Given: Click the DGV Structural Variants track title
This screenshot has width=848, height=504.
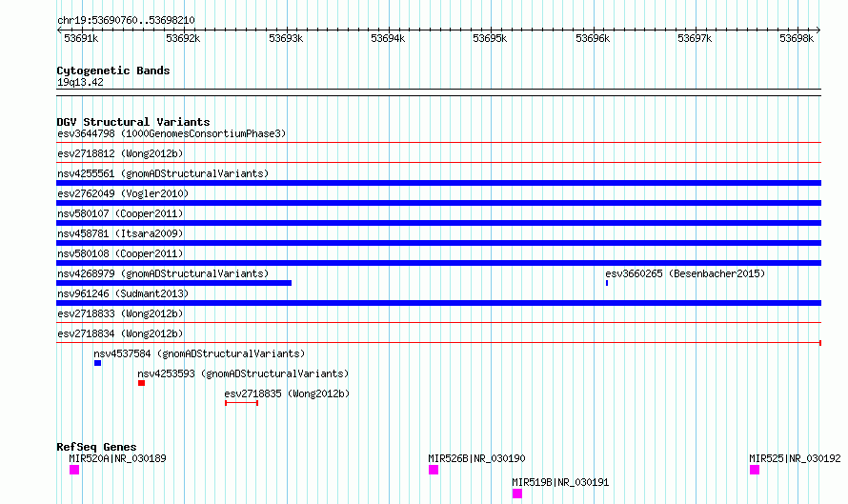Looking at the screenshot, I should (x=133, y=122).
